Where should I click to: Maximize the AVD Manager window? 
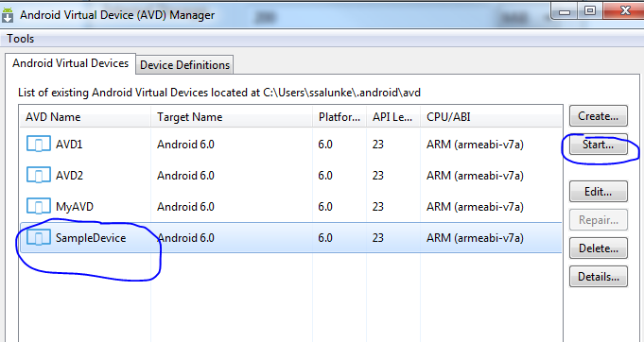pos(590,11)
